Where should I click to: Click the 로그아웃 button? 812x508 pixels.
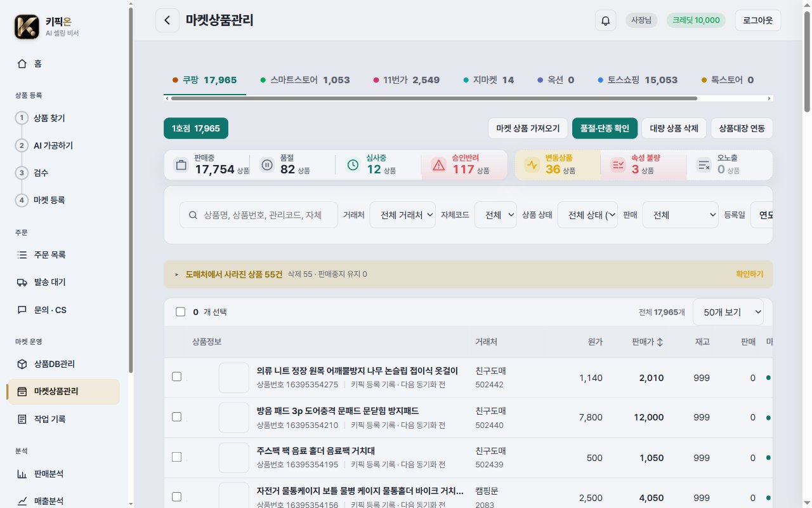pos(757,20)
